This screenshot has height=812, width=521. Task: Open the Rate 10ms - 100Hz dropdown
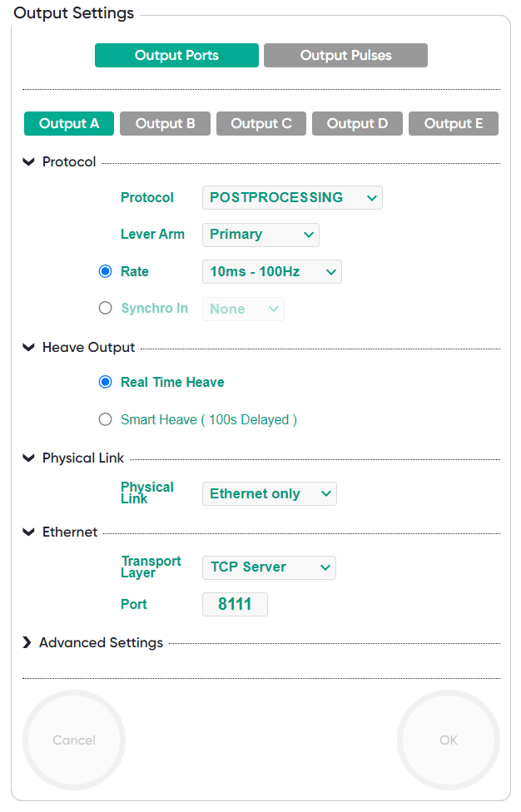click(271, 271)
